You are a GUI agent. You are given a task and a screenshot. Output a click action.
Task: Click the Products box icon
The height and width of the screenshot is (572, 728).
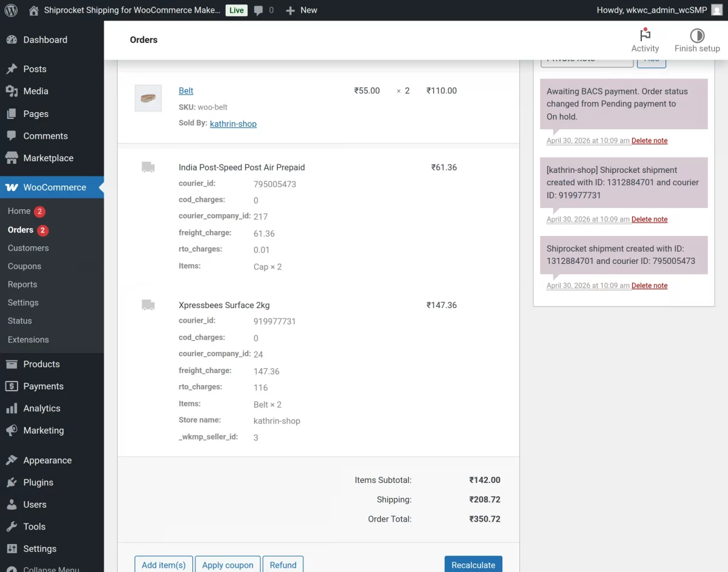12,364
